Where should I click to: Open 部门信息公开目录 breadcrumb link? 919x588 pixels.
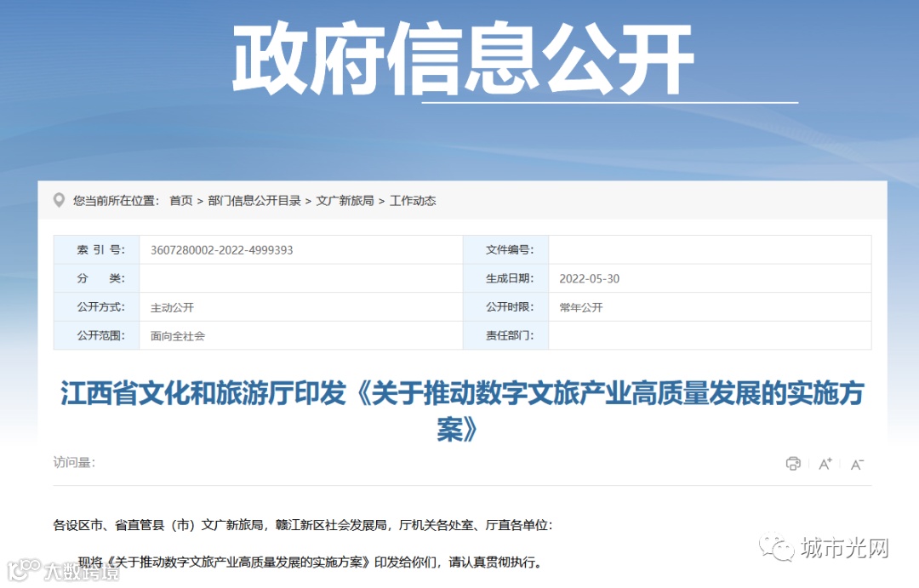254,201
